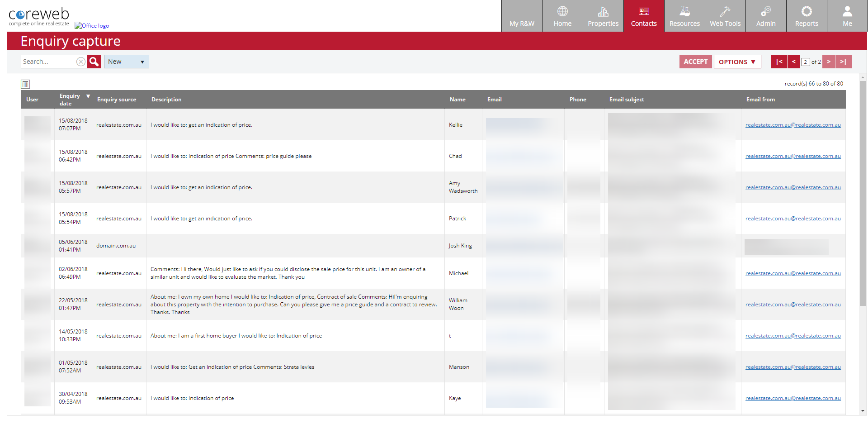Go to the first page of records
The image size is (868, 424).
click(778, 62)
